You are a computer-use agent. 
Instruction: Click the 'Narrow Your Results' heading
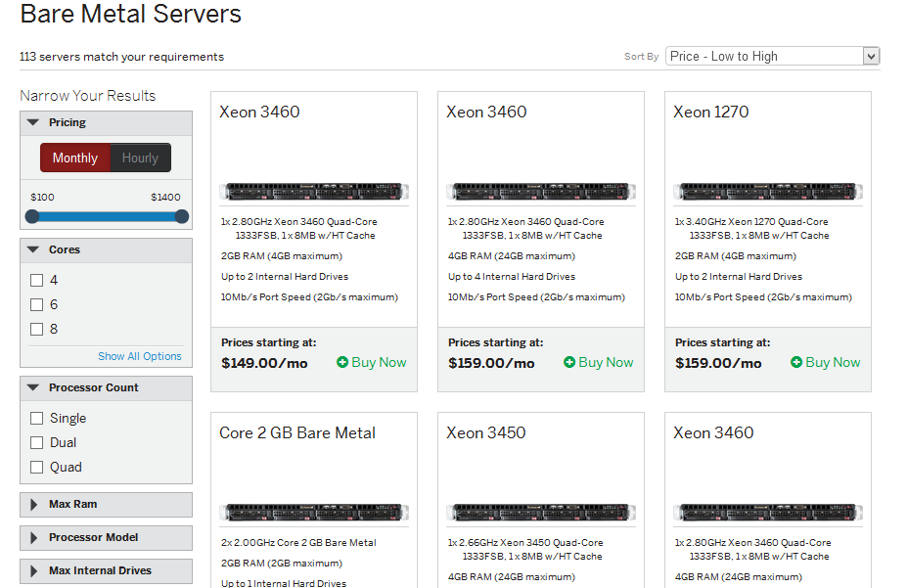87,96
